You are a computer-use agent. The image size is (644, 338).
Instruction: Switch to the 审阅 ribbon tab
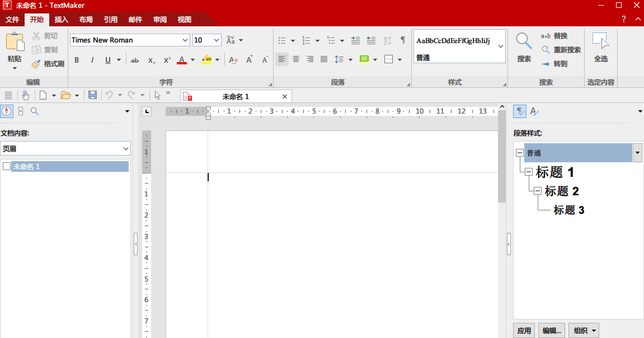point(160,20)
